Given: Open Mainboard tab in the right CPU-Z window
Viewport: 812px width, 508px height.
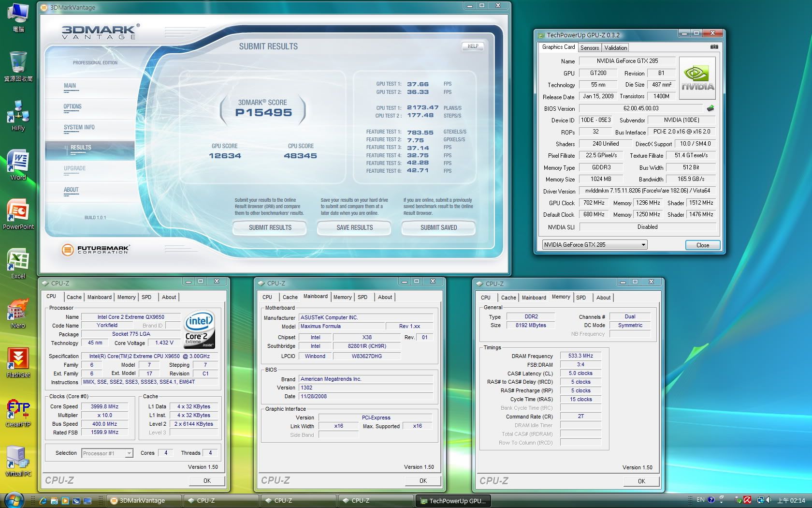Looking at the screenshot, I should click(x=534, y=298).
